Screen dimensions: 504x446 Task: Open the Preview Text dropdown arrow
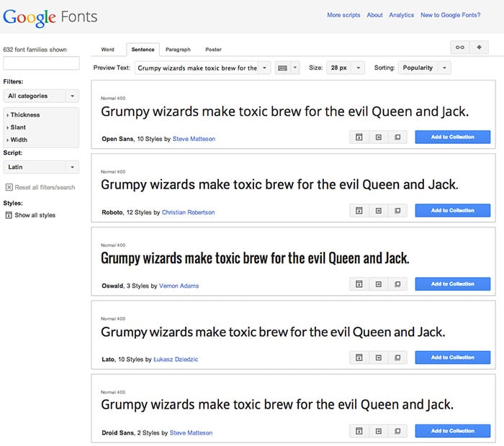(x=264, y=68)
